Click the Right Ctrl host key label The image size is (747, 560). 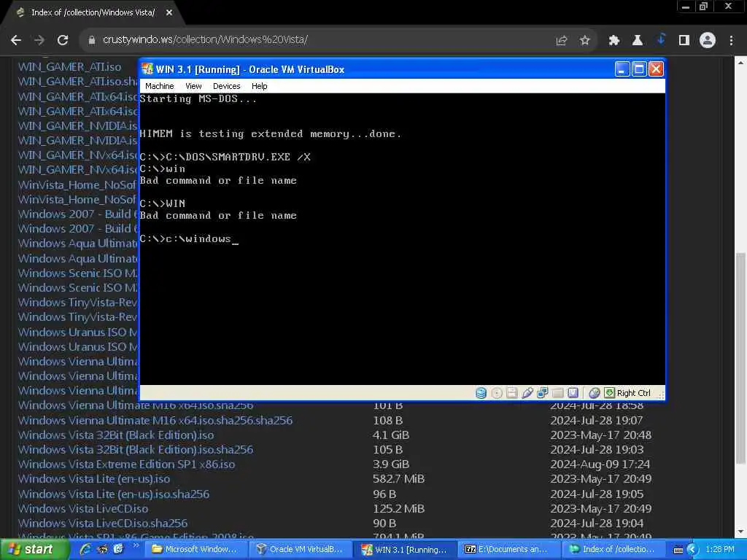pos(634,393)
